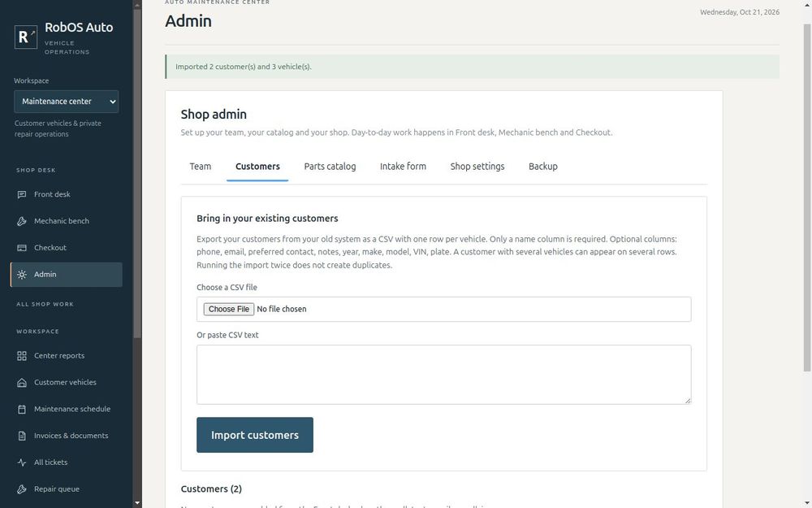Click the main page vertical scrollbar
Image resolution: width=812 pixels, height=508 pixels.
click(807, 197)
